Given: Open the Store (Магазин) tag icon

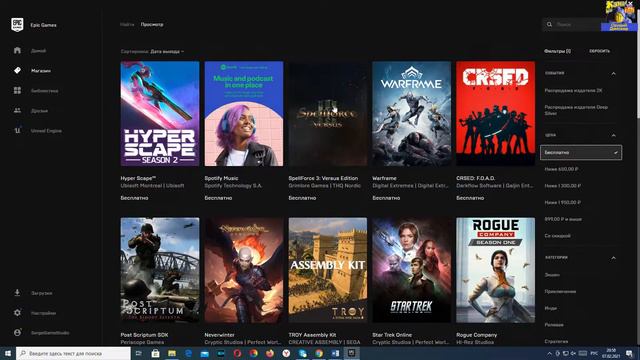Looking at the screenshot, I should click(17, 71).
